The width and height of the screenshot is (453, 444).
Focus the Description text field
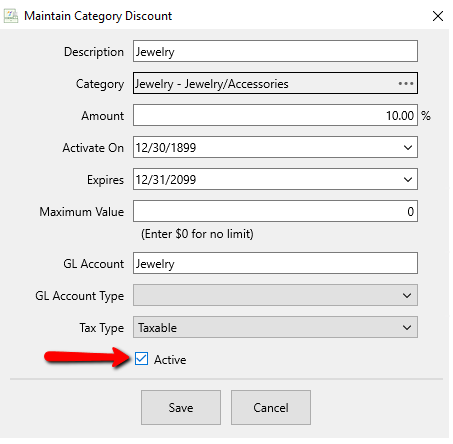275,51
